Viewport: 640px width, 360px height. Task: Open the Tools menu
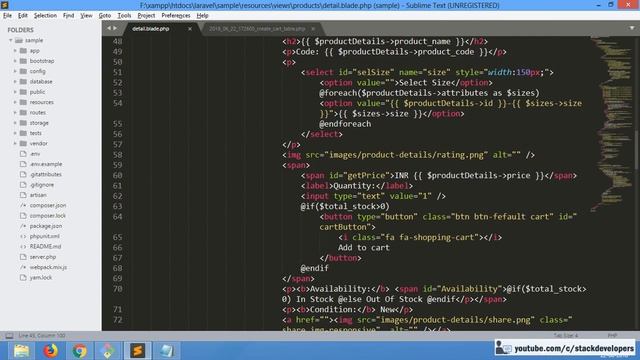(x=124, y=16)
